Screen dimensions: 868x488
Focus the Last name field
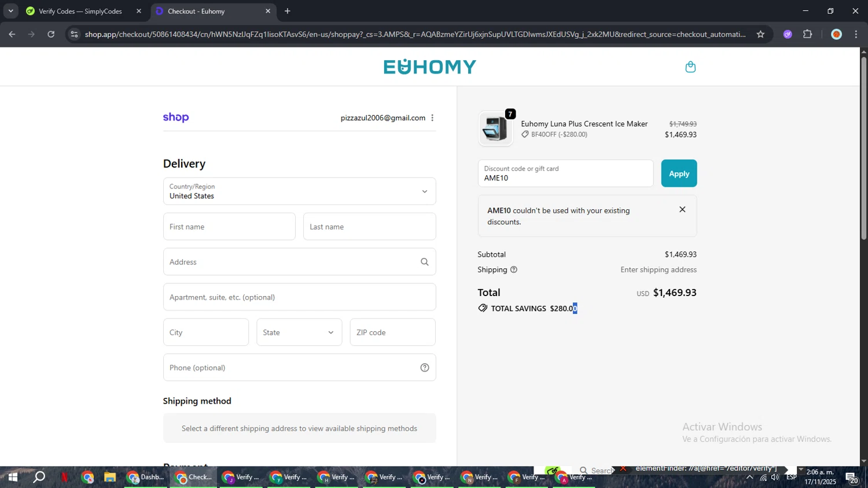(x=369, y=227)
